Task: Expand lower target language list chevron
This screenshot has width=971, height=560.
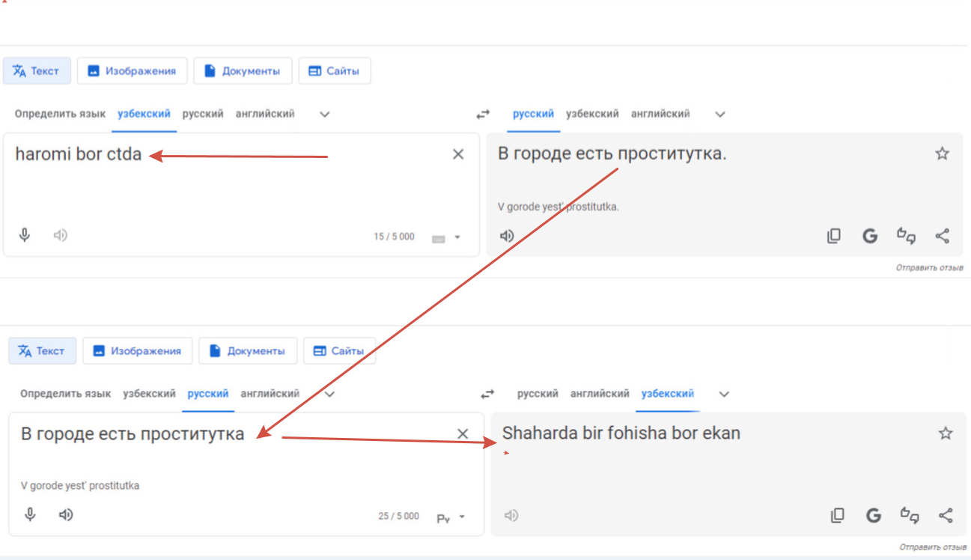Action: point(724,394)
